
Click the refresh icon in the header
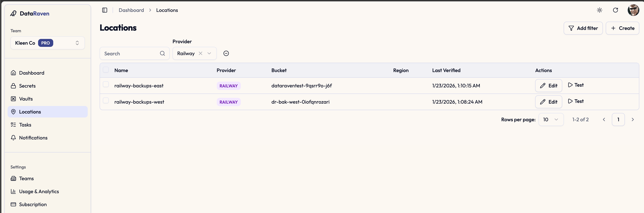coord(616,10)
